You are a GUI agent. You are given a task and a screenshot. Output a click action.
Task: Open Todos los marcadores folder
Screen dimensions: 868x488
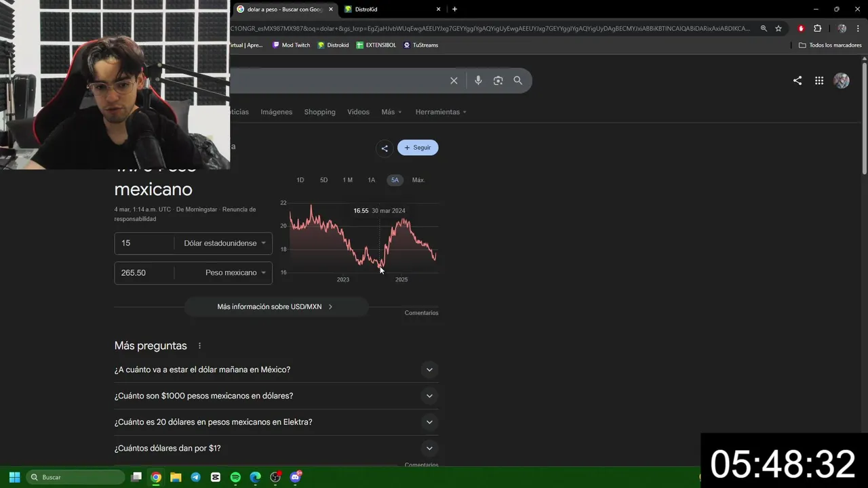(x=830, y=45)
